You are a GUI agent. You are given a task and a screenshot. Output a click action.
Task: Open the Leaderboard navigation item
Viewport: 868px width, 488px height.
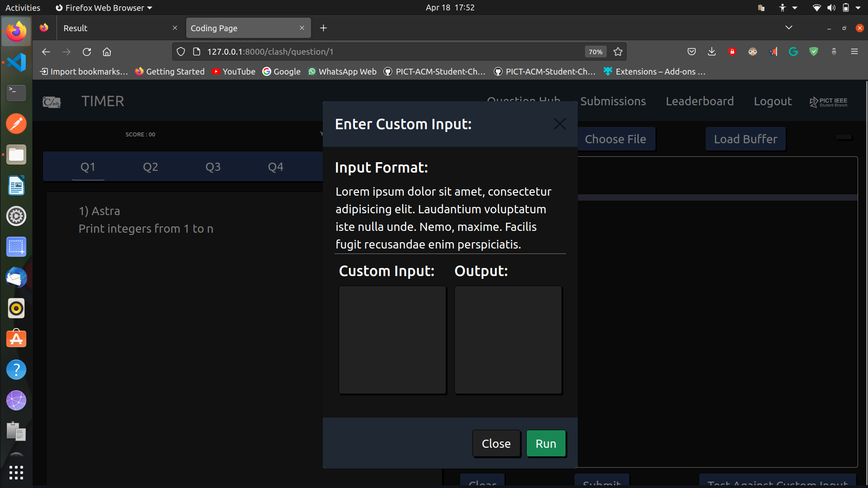coord(700,101)
